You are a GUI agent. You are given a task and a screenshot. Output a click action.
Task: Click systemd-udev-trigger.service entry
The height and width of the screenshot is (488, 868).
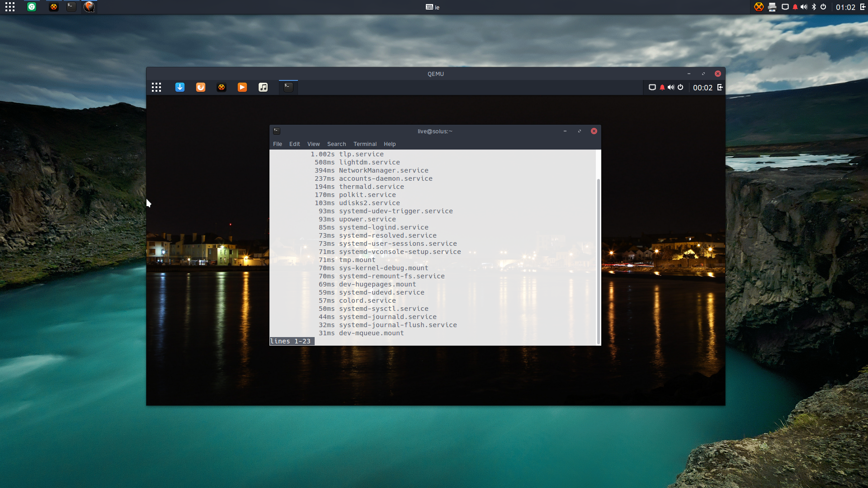tap(386, 211)
